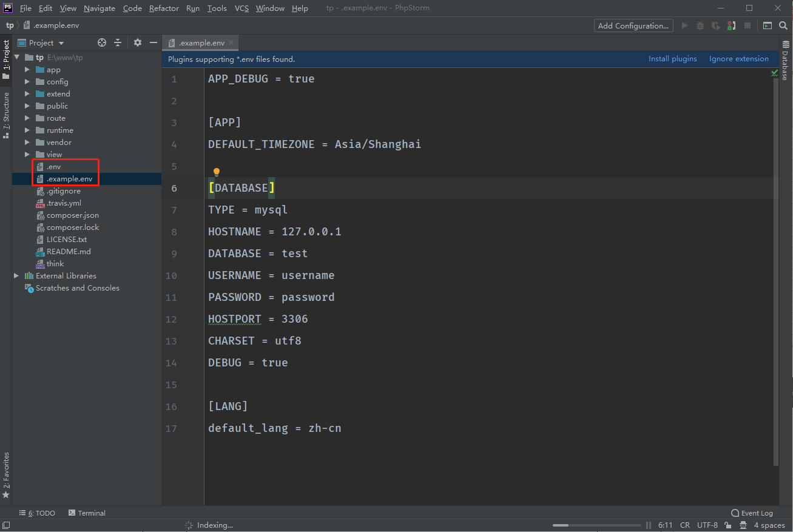
Task: Click the indexing progress bar
Action: [x=597, y=525]
